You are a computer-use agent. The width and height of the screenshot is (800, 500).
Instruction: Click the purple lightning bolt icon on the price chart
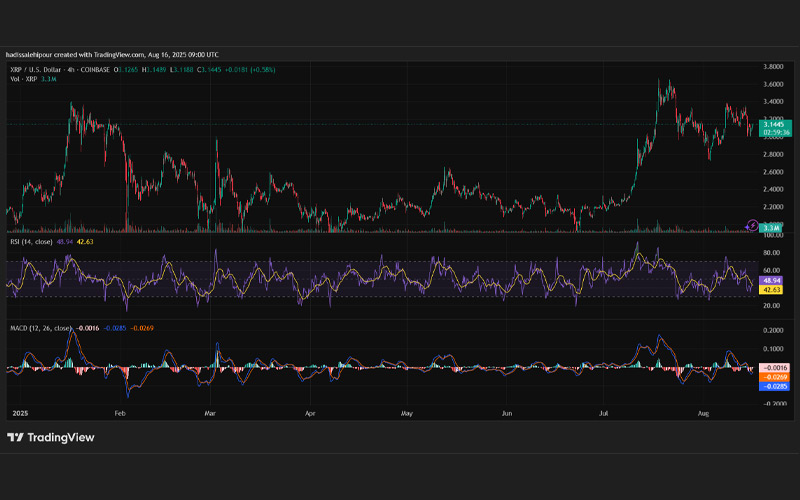pyautogui.click(x=752, y=225)
